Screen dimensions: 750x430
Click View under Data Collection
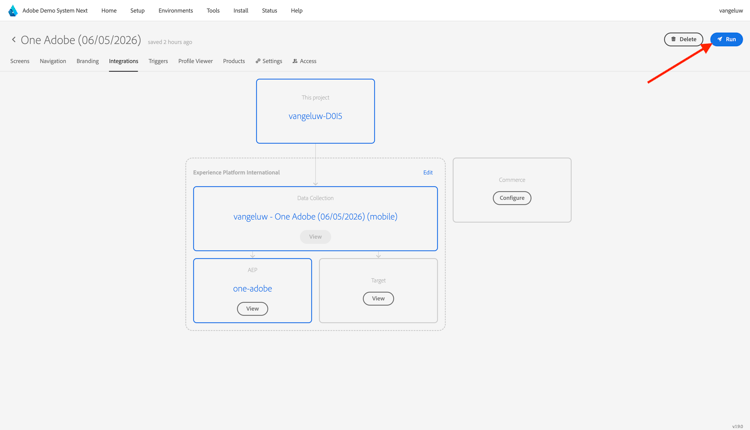point(315,237)
